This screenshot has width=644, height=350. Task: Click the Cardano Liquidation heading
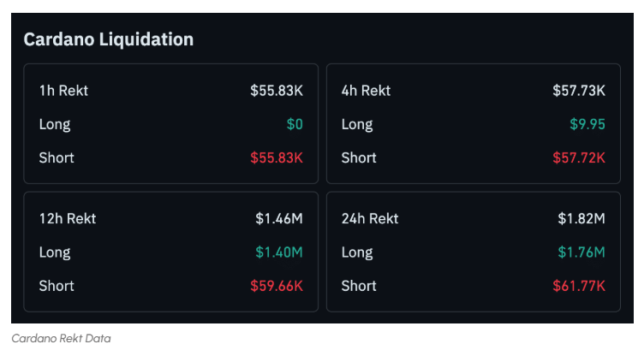(108, 39)
